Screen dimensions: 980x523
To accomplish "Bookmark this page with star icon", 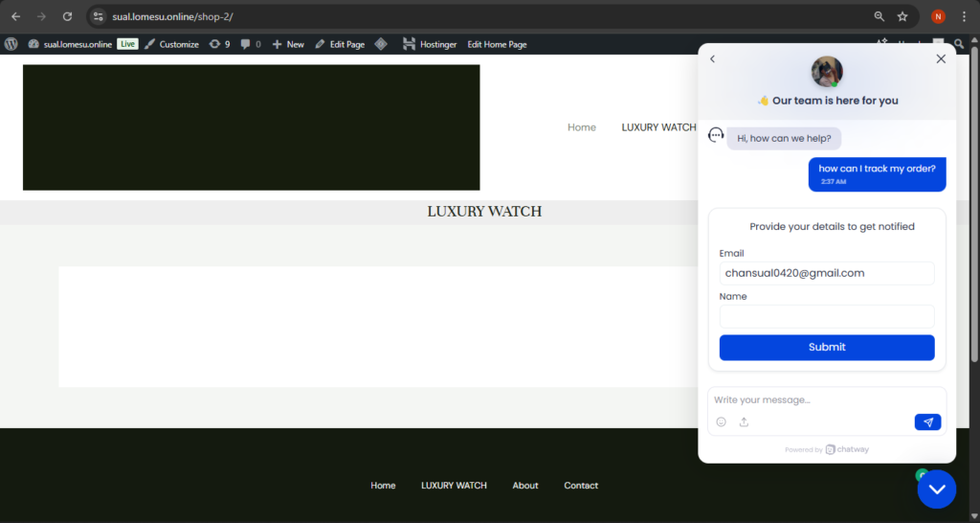I will [x=902, y=16].
